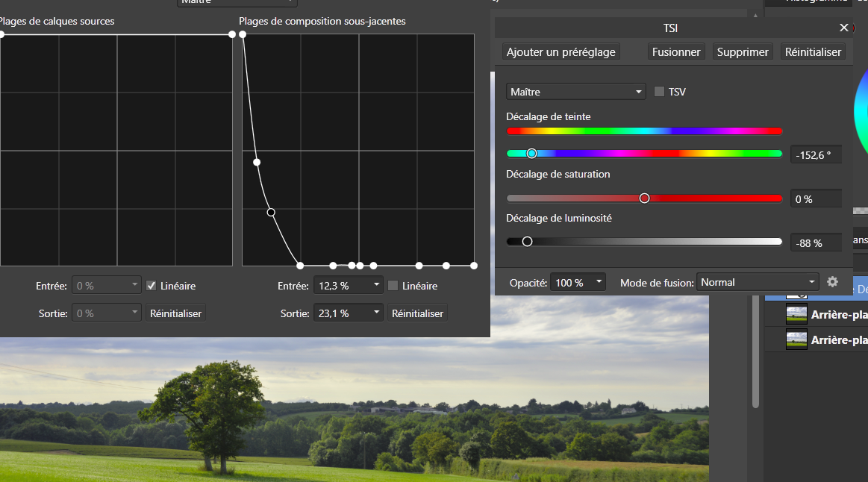Adjust the Décalage de teinte slider handle

(531, 153)
